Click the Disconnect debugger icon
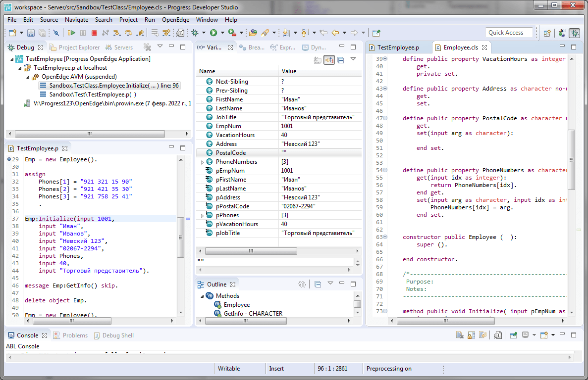 106,33
